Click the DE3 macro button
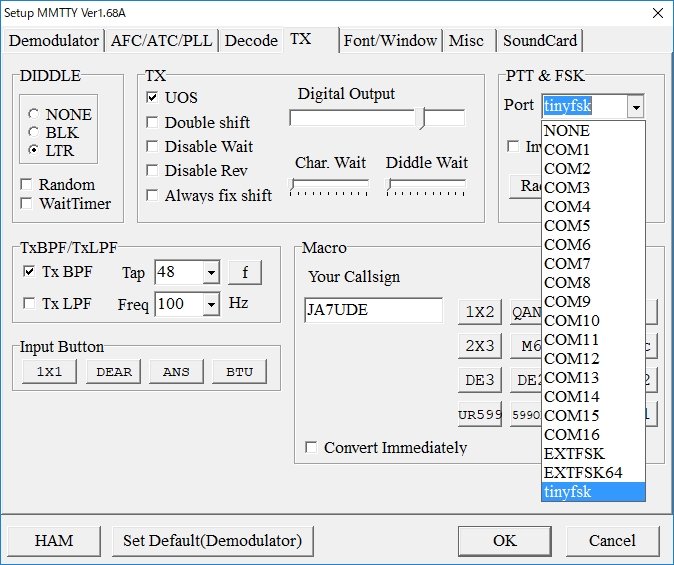674x565 pixels. pos(480,380)
